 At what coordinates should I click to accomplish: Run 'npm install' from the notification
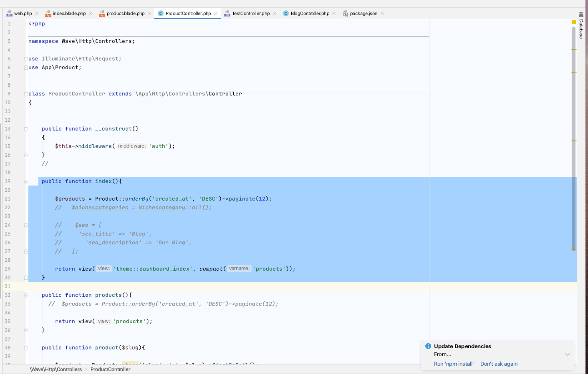pyautogui.click(x=454, y=364)
